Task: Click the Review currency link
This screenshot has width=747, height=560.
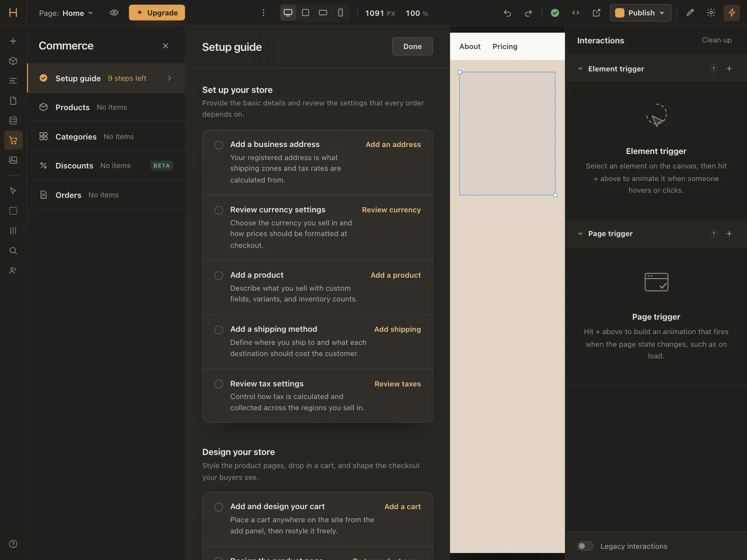Action: (391, 210)
